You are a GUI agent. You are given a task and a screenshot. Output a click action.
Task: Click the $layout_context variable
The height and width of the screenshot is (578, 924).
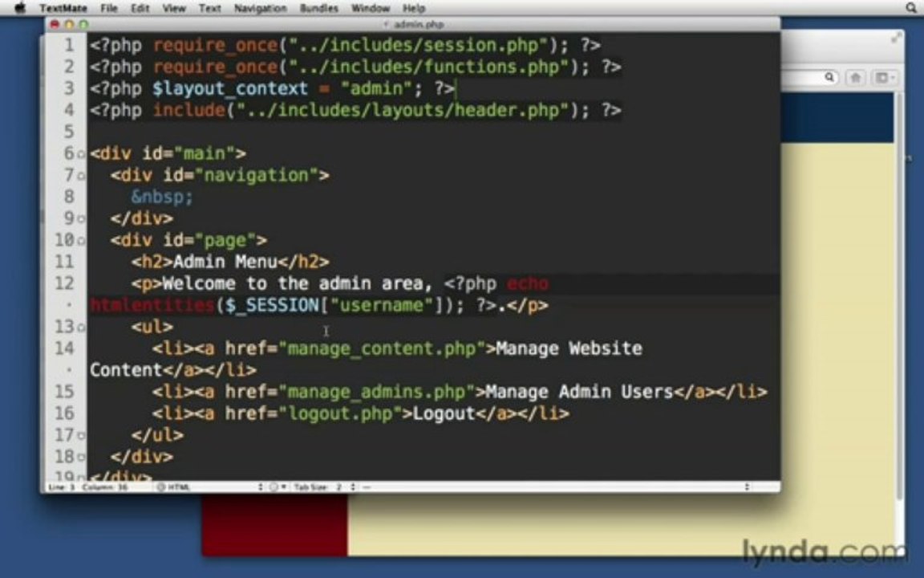tap(230, 89)
